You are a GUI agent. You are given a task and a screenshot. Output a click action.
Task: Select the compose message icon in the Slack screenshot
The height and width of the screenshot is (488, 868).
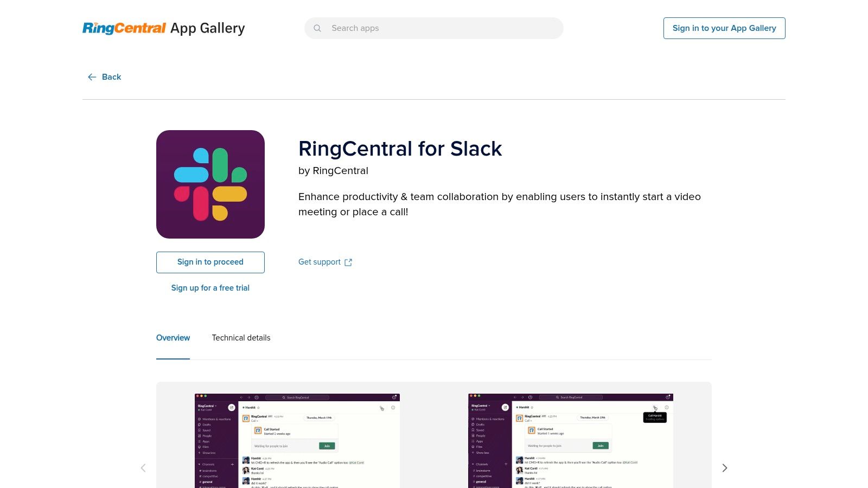(232, 408)
